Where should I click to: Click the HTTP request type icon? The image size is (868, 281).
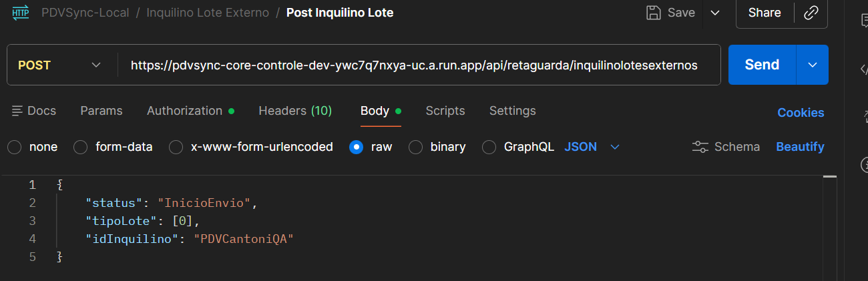(x=21, y=13)
